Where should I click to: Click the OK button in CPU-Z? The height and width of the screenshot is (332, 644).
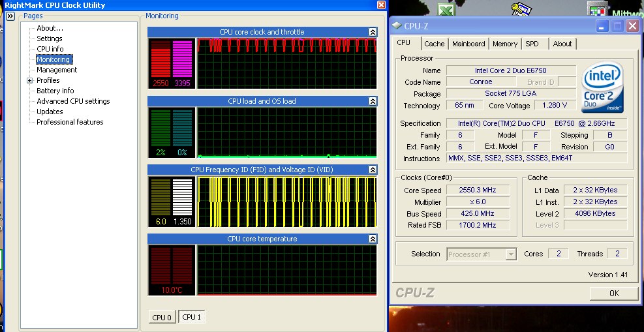click(x=614, y=293)
